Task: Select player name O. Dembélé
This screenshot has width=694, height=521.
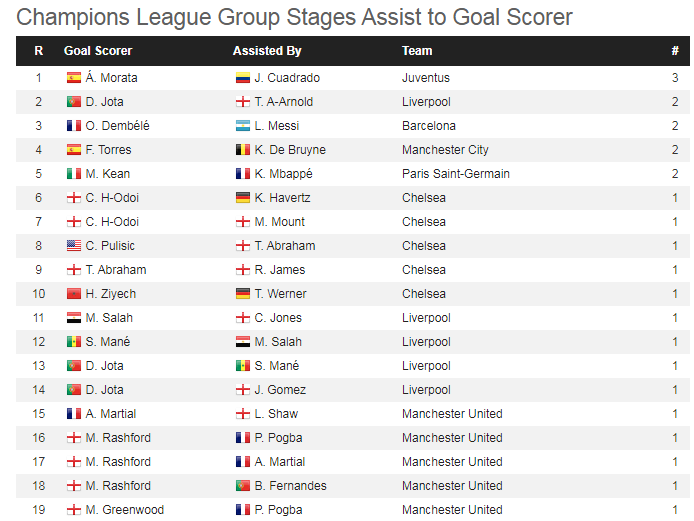Action: click(117, 126)
